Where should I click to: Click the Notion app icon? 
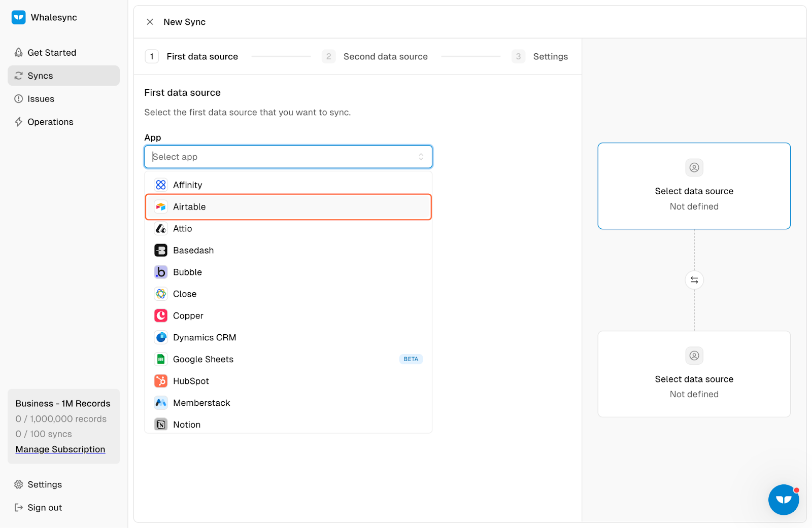pyautogui.click(x=161, y=425)
